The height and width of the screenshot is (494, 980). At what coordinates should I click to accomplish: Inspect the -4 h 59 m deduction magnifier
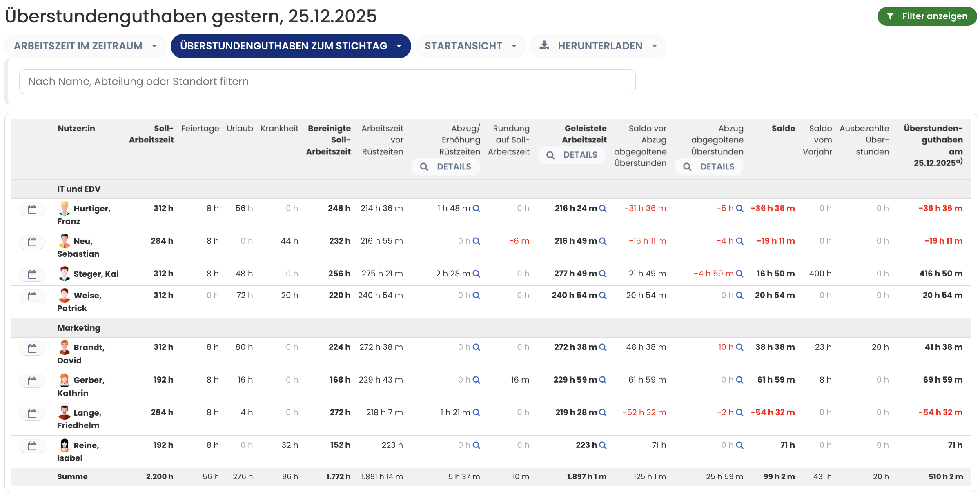(x=739, y=274)
